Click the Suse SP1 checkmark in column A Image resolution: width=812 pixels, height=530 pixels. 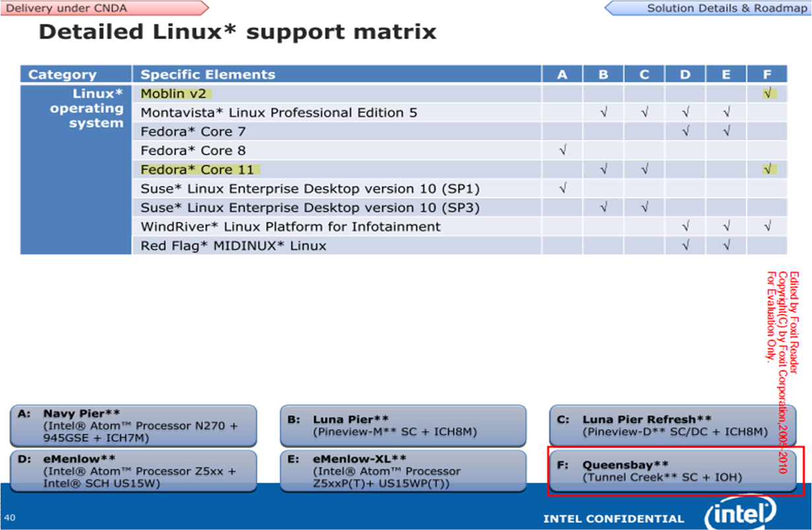click(562, 189)
